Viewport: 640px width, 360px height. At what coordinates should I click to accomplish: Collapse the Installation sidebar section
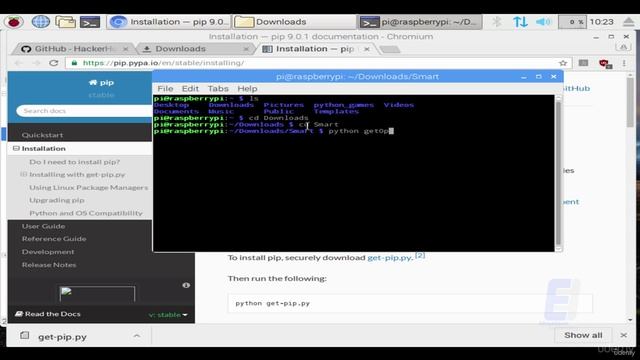click(16, 149)
